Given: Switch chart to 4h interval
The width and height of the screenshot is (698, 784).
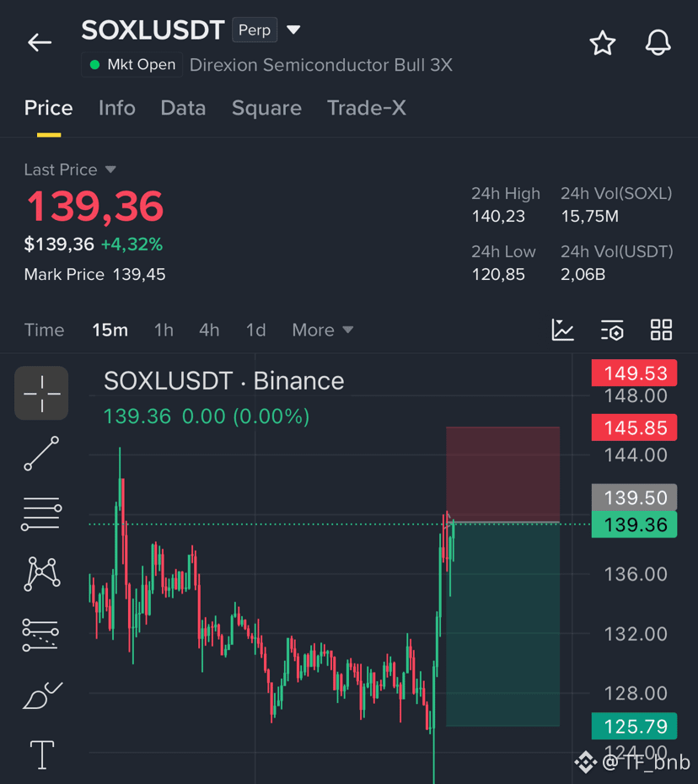Looking at the screenshot, I should pyautogui.click(x=209, y=330).
